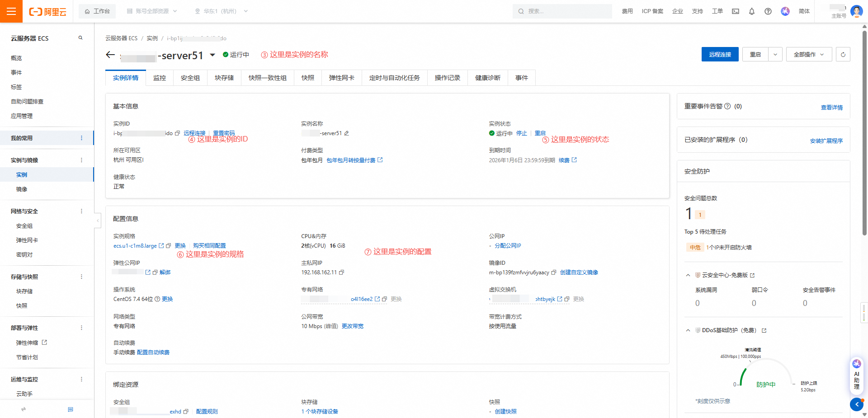Image resolution: width=868 pixels, height=418 pixels.
Task: Go back with the left arrow
Action: click(x=110, y=55)
